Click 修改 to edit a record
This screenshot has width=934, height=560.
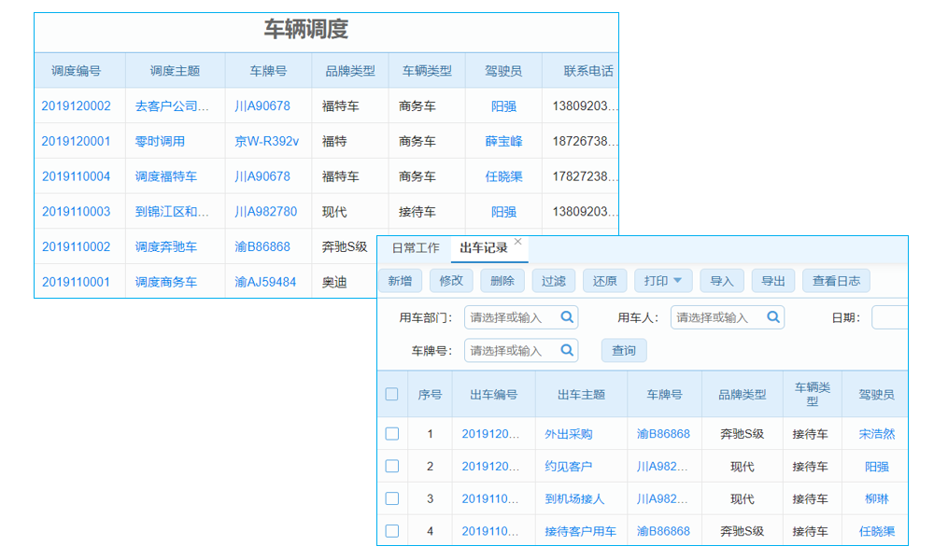click(451, 280)
